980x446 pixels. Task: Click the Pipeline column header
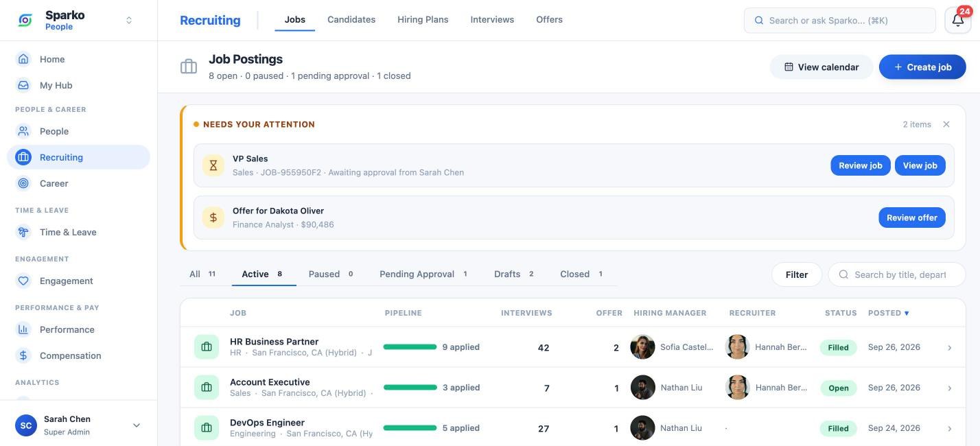[403, 313]
